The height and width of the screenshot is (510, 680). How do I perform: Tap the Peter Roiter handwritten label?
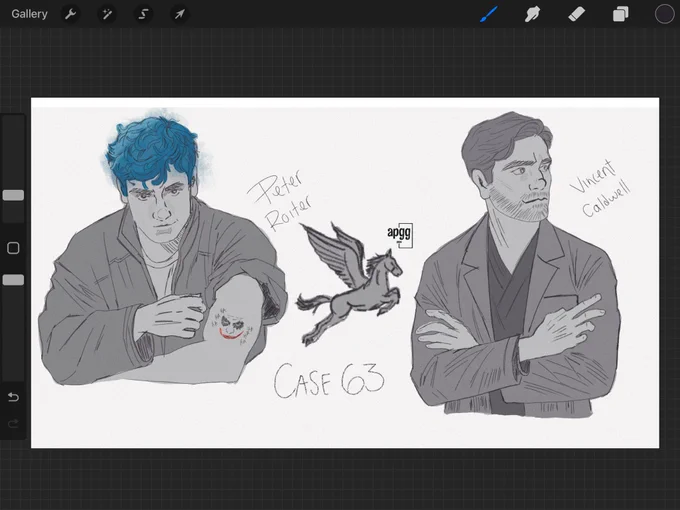(x=280, y=201)
